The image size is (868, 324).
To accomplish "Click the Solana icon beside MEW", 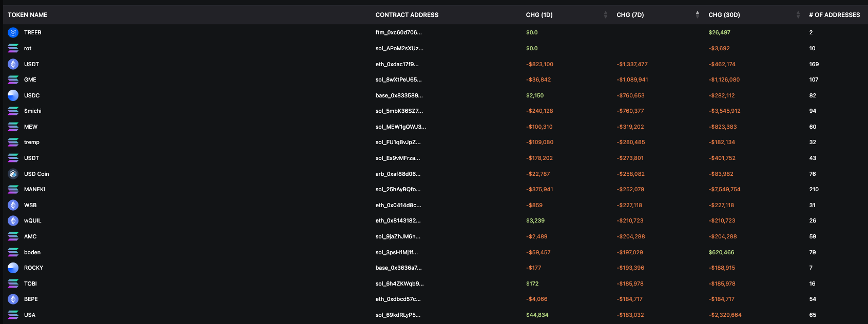I will tap(13, 127).
